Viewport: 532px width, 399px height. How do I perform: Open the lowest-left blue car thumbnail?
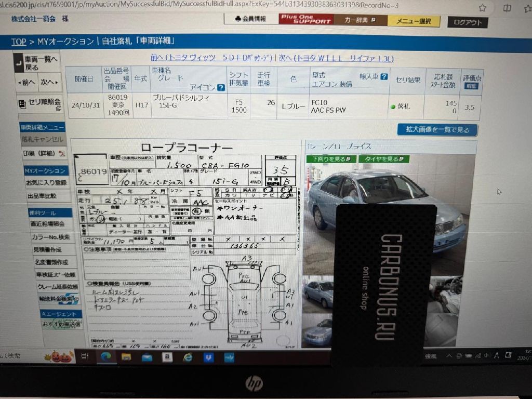tap(317, 330)
